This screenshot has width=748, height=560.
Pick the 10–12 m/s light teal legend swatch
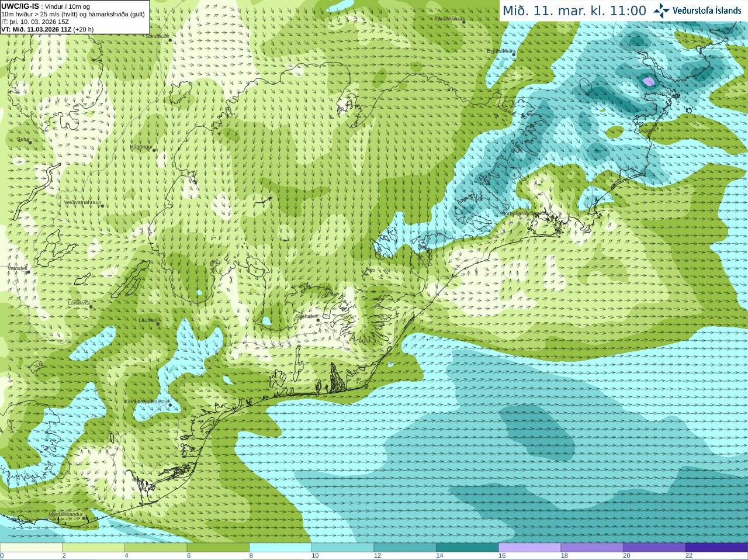pyautogui.click(x=342, y=548)
